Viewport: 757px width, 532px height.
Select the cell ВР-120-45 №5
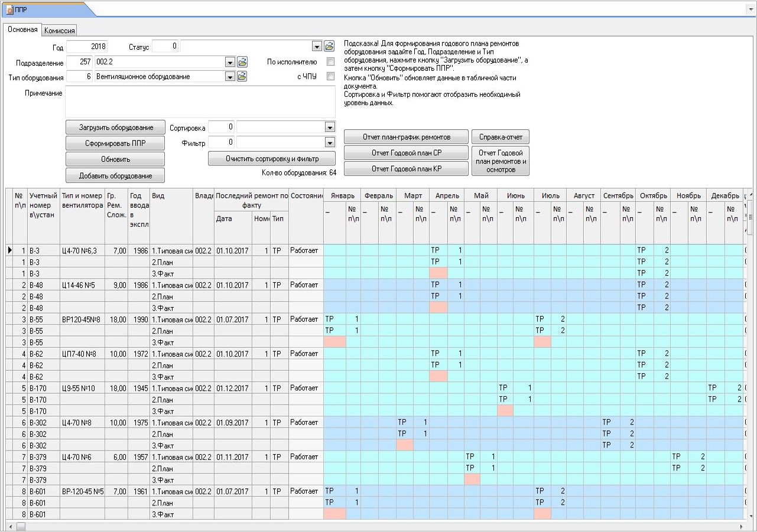point(82,491)
